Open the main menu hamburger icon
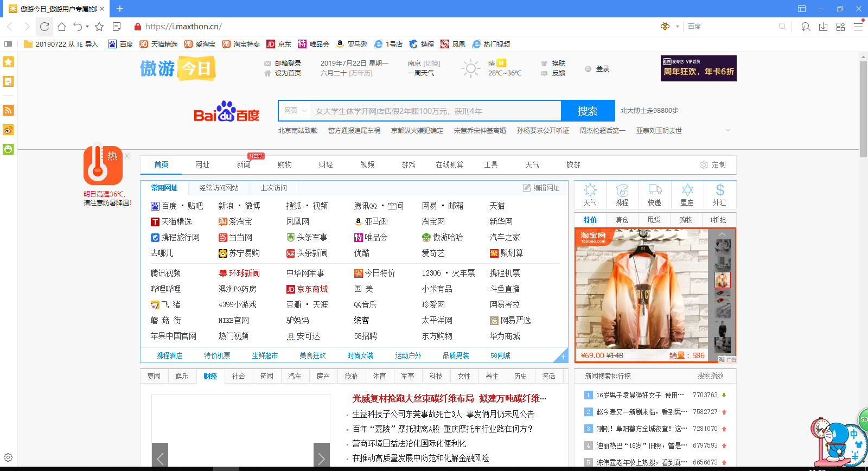The height and width of the screenshot is (471, 868). click(x=858, y=27)
